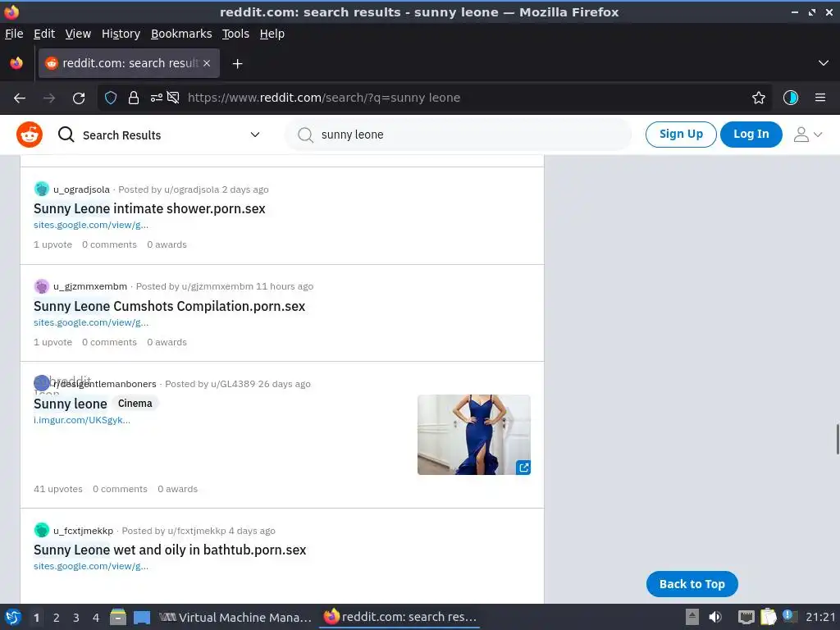Open the permissions icon in the address bar
The width and height of the screenshot is (840, 630).
[x=157, y=98]
